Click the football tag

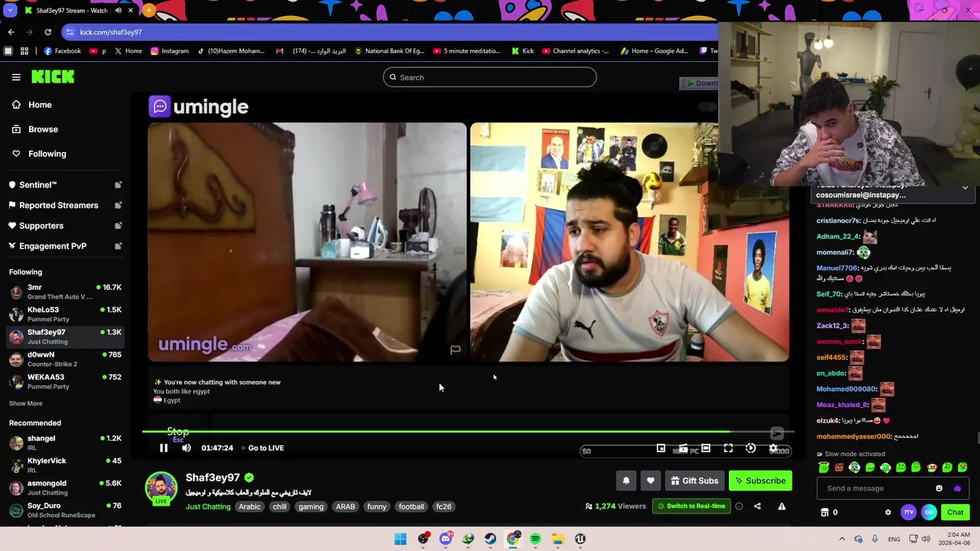[411, 507]
